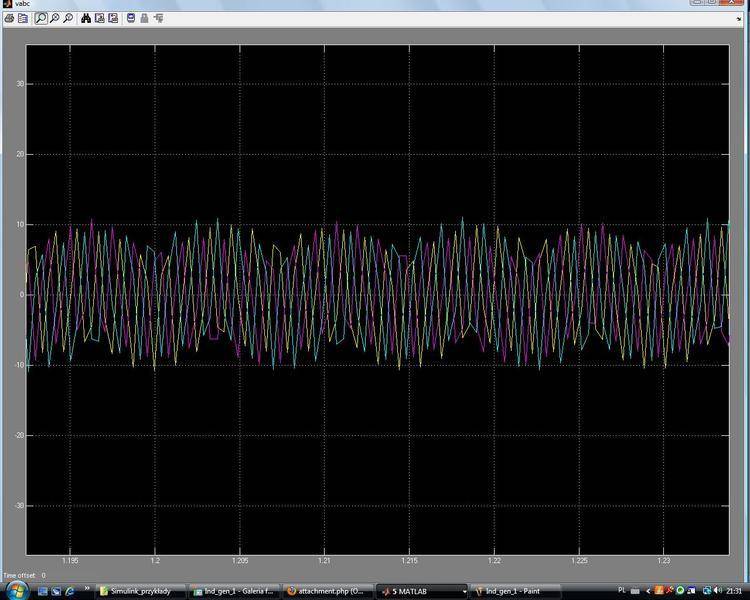Image resolution: width=750 pixels, height=600 pixels.
Task: Restore saved axes settings
Action: click(111, 18)
